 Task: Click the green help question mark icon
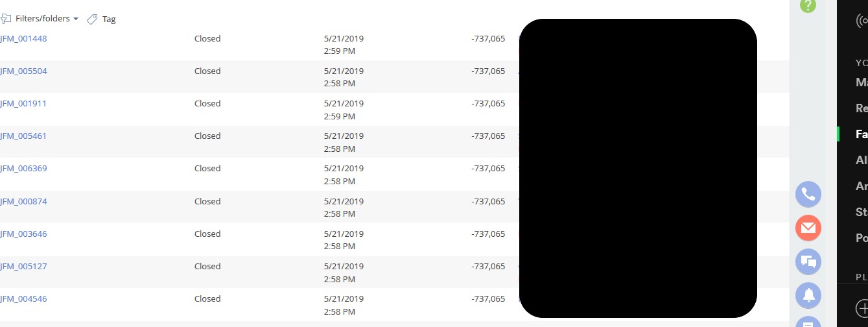point(808,5)
